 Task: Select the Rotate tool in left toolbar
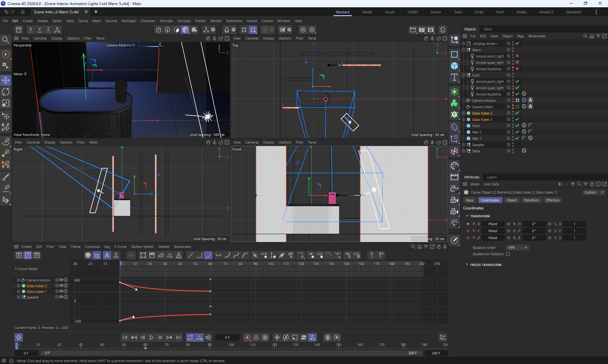pyautogui.click(x=6, y=92)
